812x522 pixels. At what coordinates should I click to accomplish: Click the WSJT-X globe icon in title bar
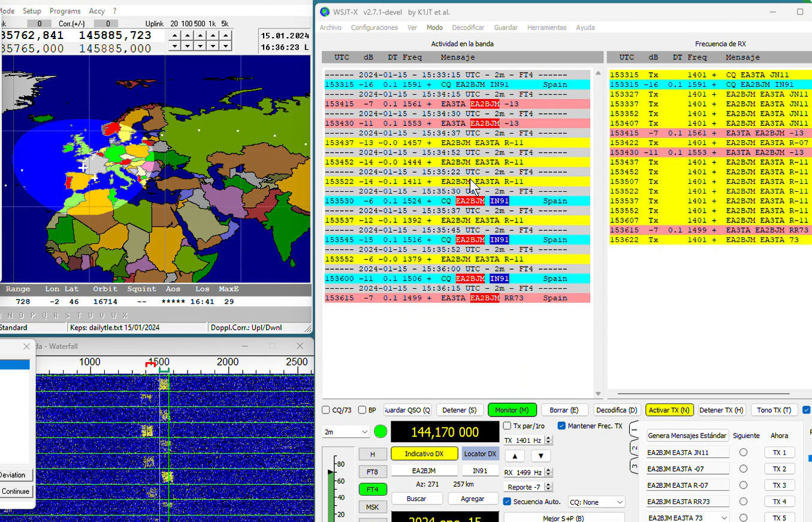[325, 12]
